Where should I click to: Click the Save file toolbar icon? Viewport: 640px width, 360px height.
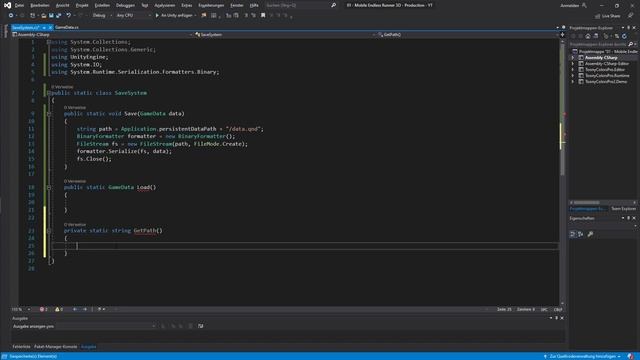point(51,16)
